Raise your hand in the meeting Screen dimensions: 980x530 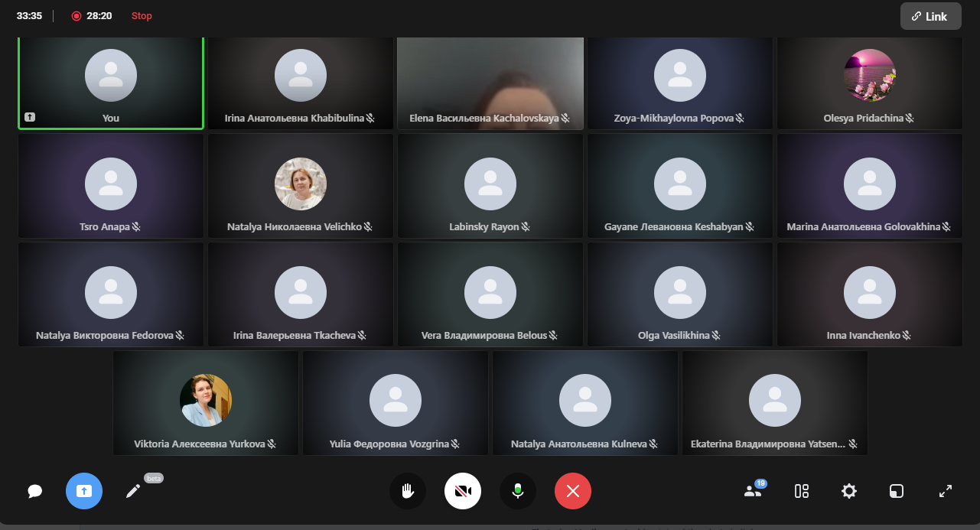coord(408,491)
